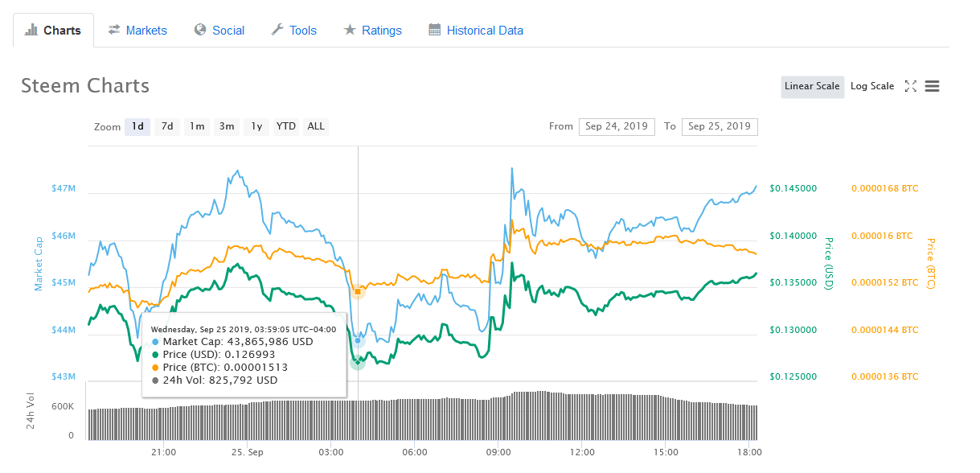Click the 25. Sep time axis label
Viewport: 980px width, 473px height.
pos(248,453)
